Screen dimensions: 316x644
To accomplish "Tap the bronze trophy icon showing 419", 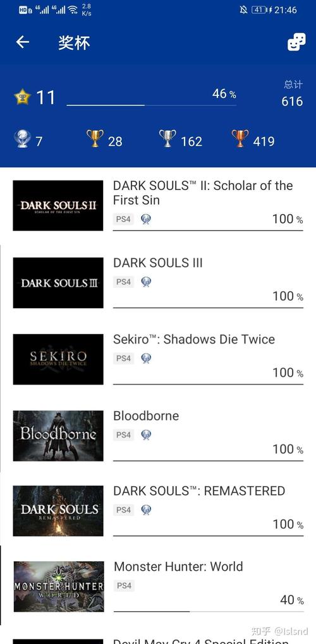I will pyautogui.click(x=240, y=138).
